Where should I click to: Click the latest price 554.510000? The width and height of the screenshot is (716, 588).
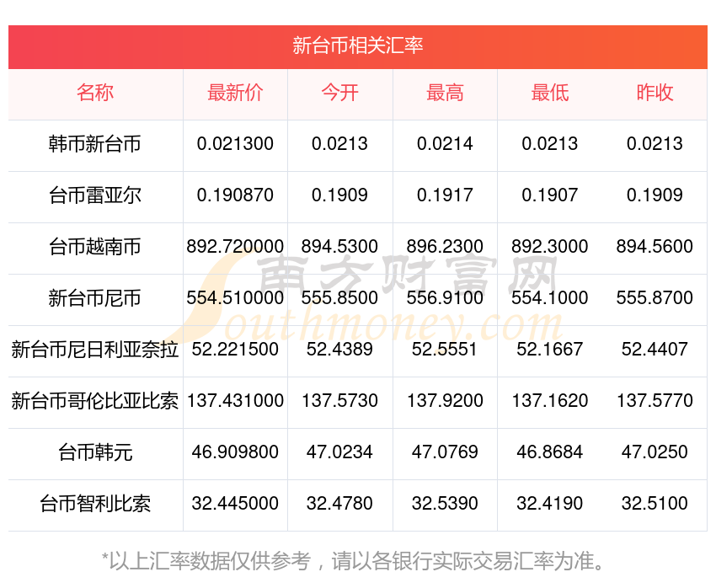click(x=235, y=298)
